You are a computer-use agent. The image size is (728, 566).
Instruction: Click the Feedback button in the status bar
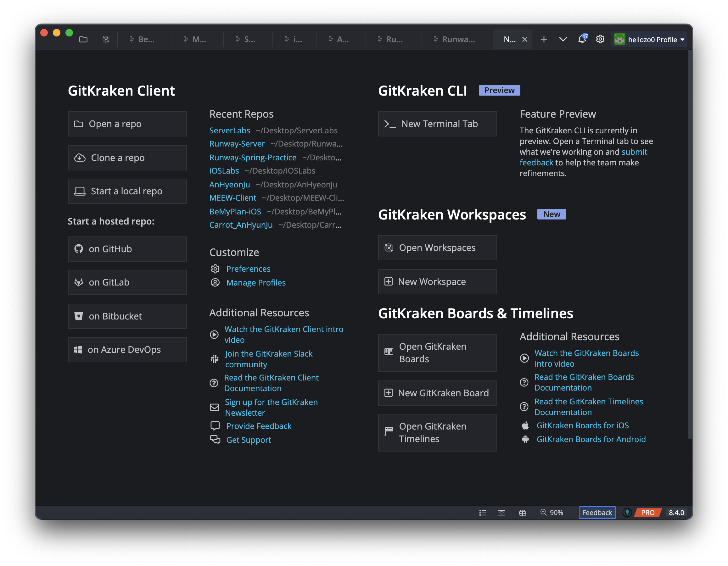tap(597, 512)
